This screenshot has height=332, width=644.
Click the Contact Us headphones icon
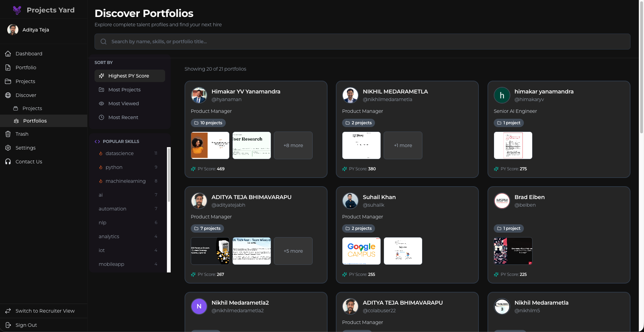click(8, 162)
